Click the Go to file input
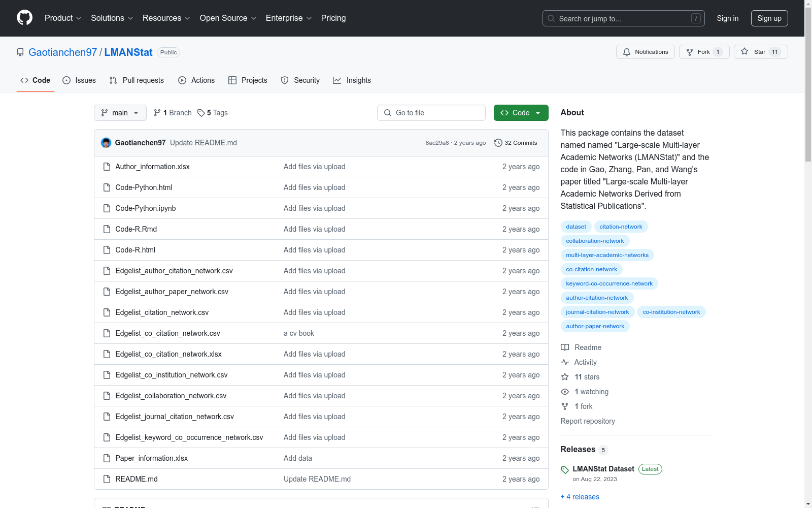812x508 pixels. coord(431,113)
